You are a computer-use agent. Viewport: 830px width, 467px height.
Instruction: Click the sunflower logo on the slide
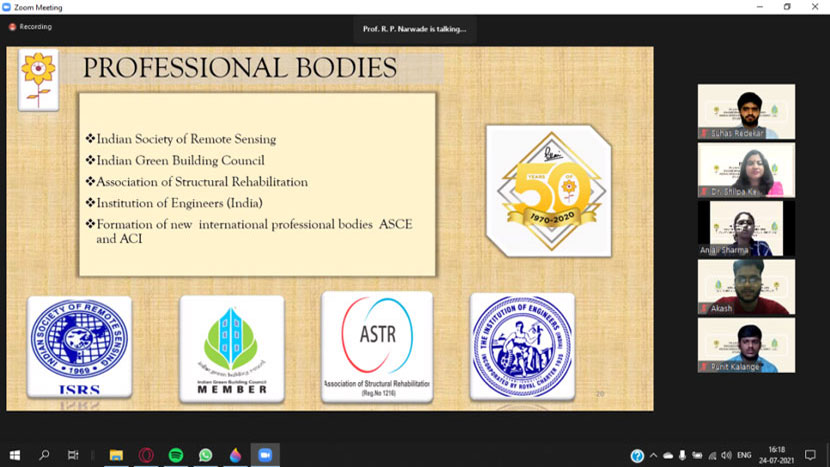(x=38, y=80)
